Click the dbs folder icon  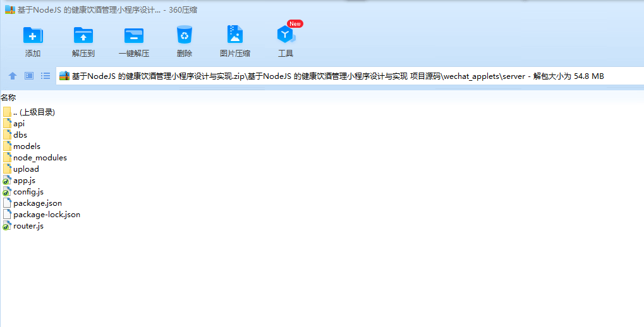(7, 135)
